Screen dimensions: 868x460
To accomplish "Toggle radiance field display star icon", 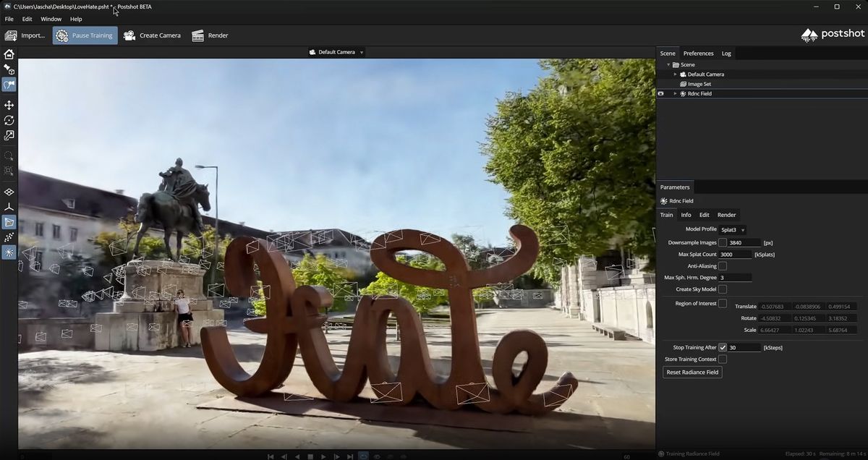I will 9,252.
